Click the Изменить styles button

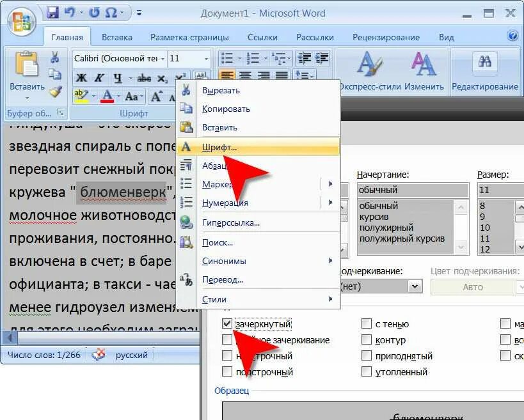point(424,72)
